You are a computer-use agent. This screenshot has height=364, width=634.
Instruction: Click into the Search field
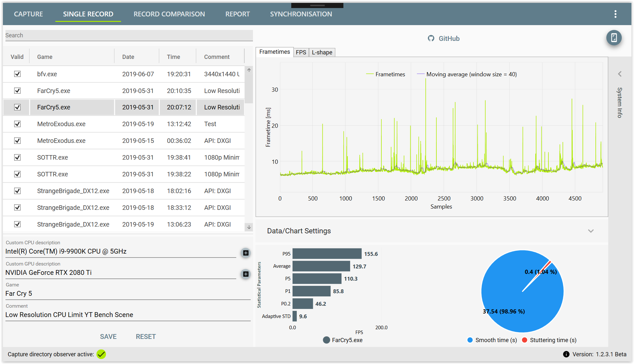(129, 35)
